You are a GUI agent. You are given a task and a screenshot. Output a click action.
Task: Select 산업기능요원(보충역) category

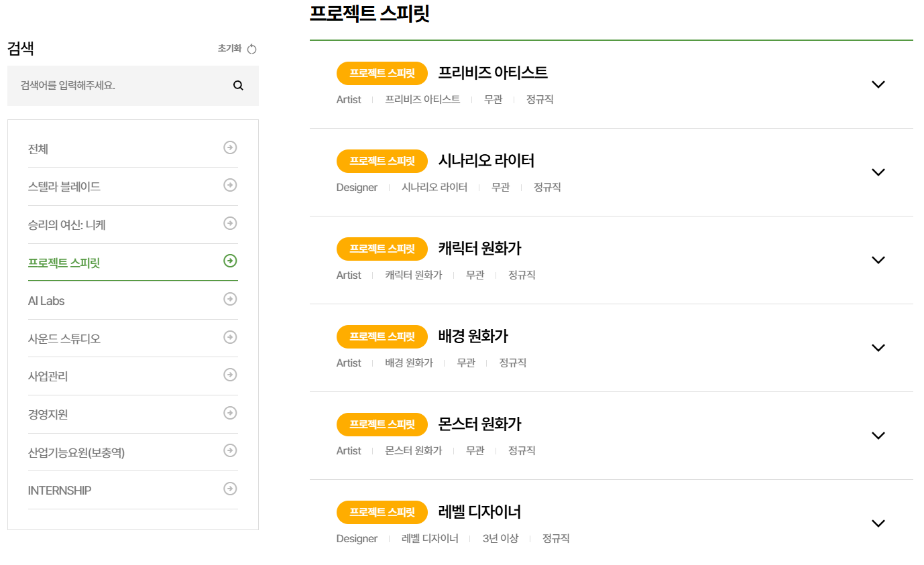pyautogui.click(x=76, y=453)
